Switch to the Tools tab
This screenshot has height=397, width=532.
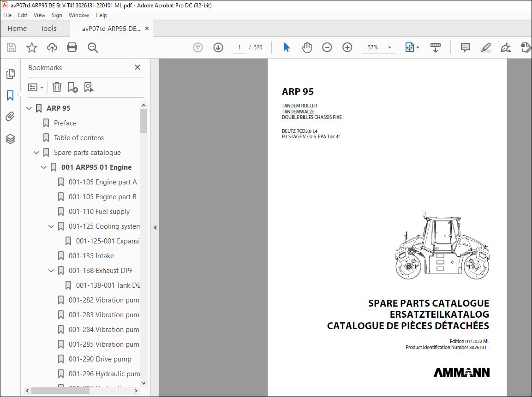pyautogui.click(x=48, y=29)
